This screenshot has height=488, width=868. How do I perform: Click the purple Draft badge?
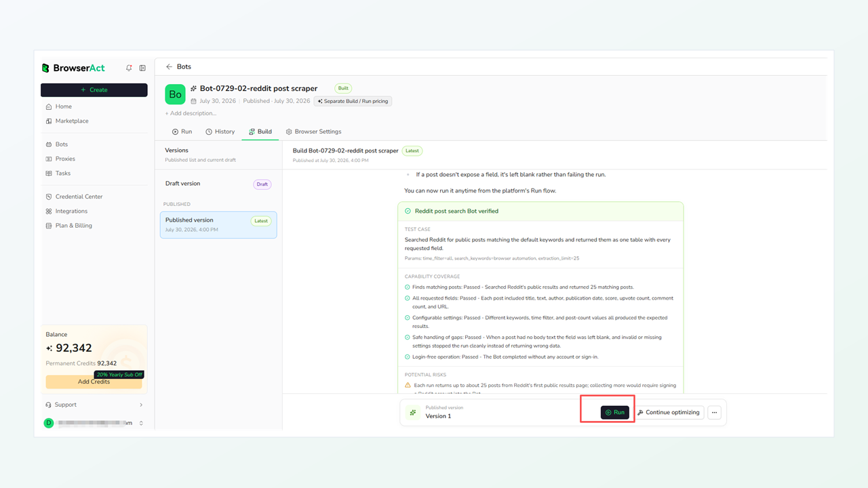[x=262, y=184]
